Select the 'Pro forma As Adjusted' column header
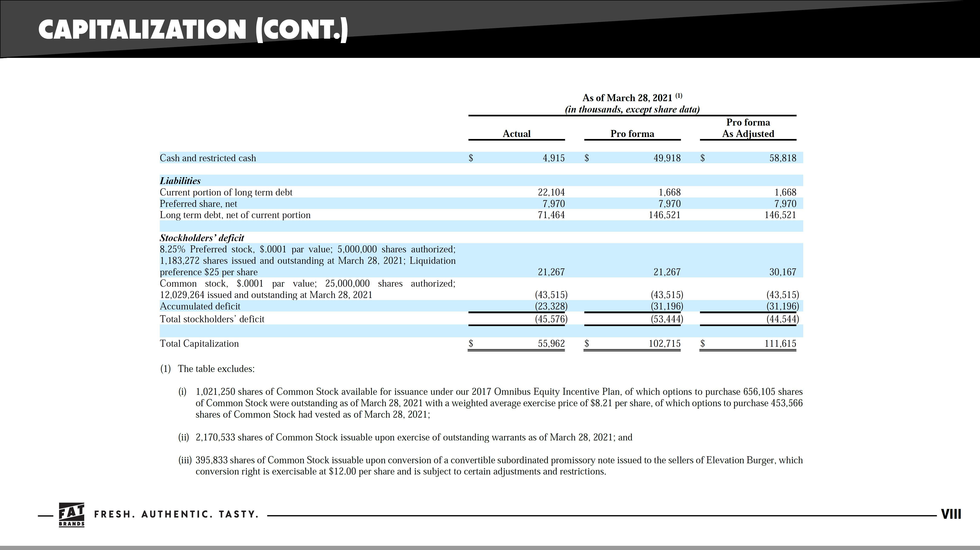 (x=748, y=128)
